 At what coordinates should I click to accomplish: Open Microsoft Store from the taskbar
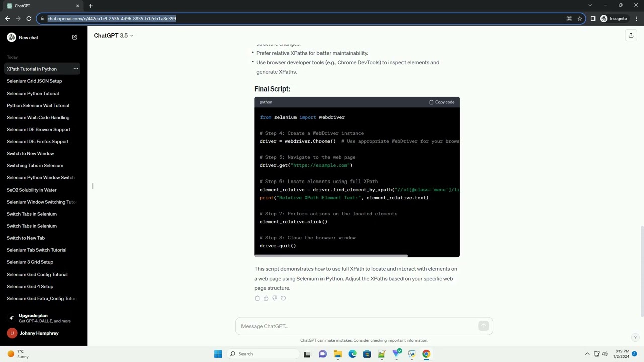(x=367, y=354)
